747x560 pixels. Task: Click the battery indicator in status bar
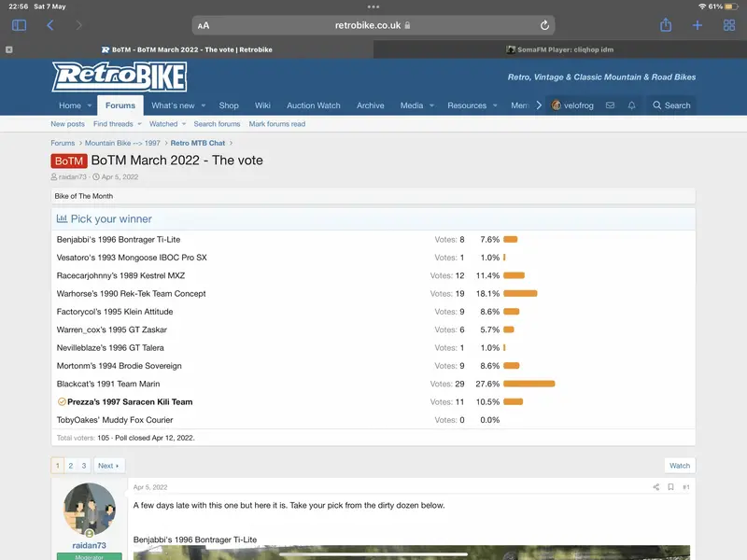point(731,7)
